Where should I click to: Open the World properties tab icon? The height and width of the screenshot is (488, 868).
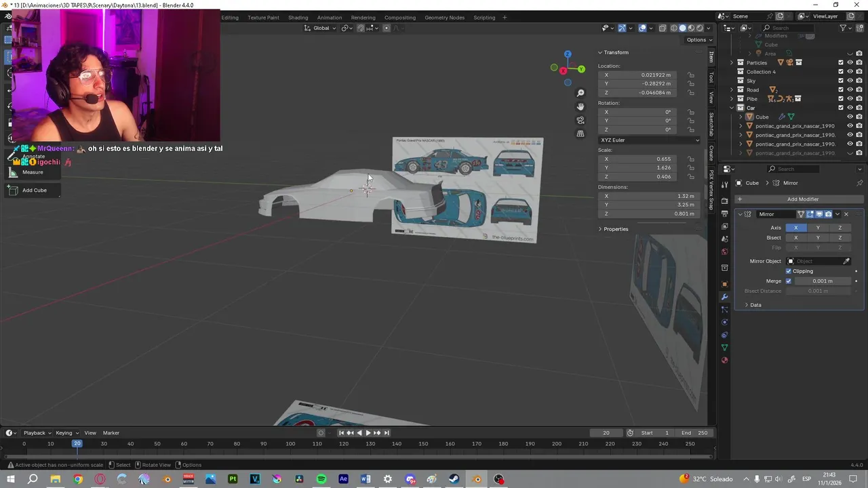click(x=724, y=252)
